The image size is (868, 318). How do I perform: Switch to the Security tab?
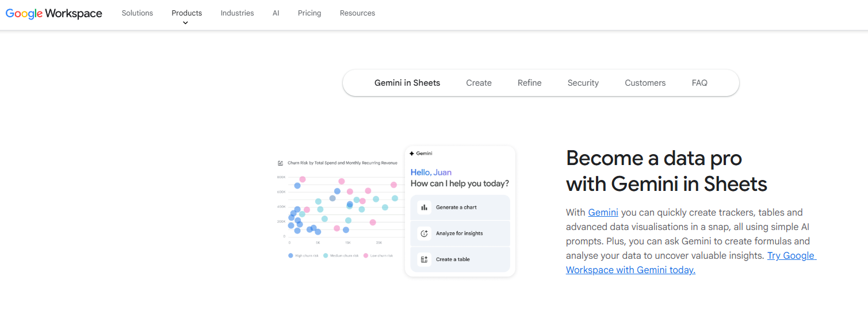pos(583,83)
